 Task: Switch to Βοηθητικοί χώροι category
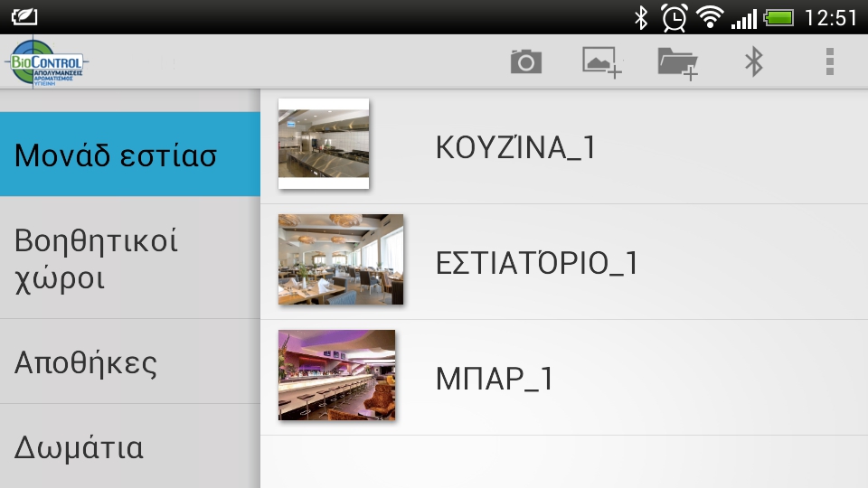click(130, 258)
